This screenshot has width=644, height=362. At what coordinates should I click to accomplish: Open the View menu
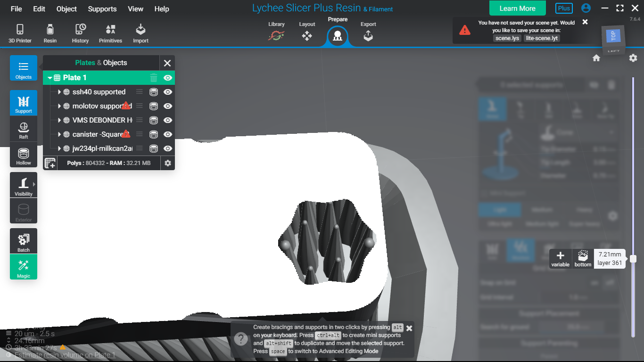pos(136,9)
